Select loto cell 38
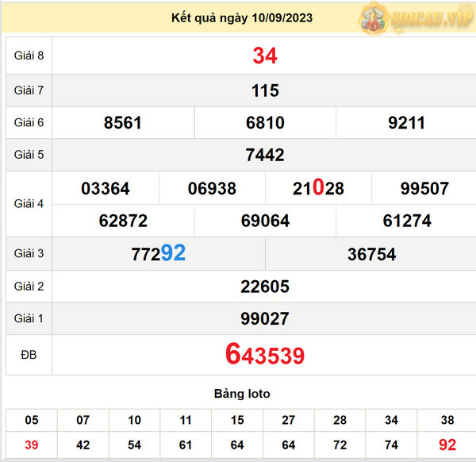 [x=447, y=420]
